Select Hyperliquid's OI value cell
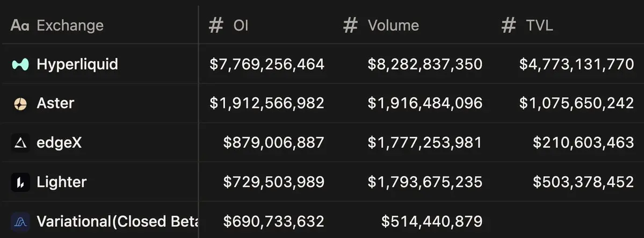 coord(267,64)
